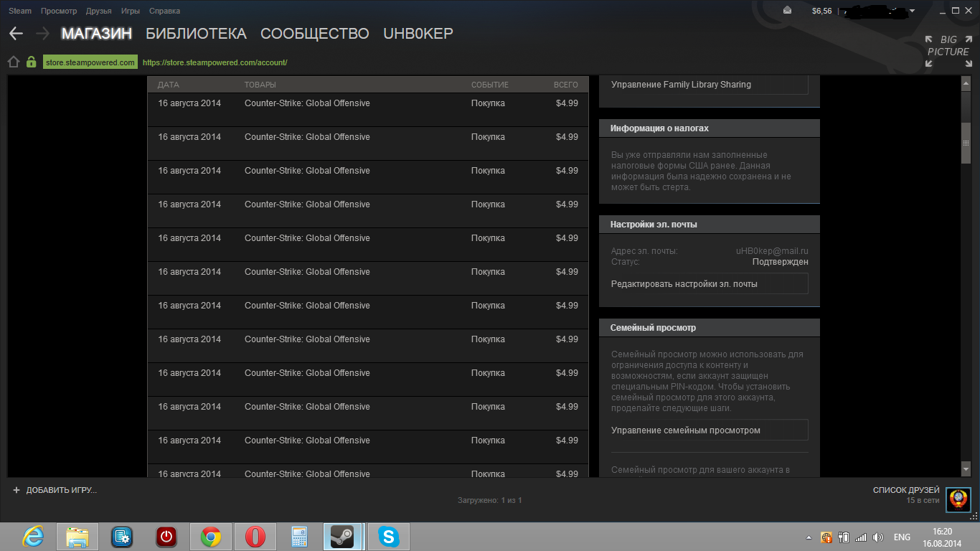Launch Opera browser from the taskbar
This screenshot has width=980, height=551.
(x=255, y=537)
